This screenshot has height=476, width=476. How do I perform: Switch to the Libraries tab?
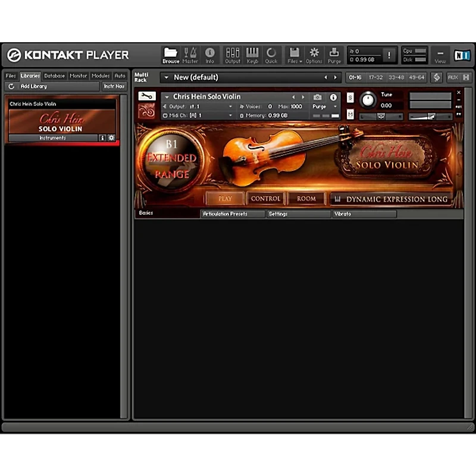(x=30, y=76)
